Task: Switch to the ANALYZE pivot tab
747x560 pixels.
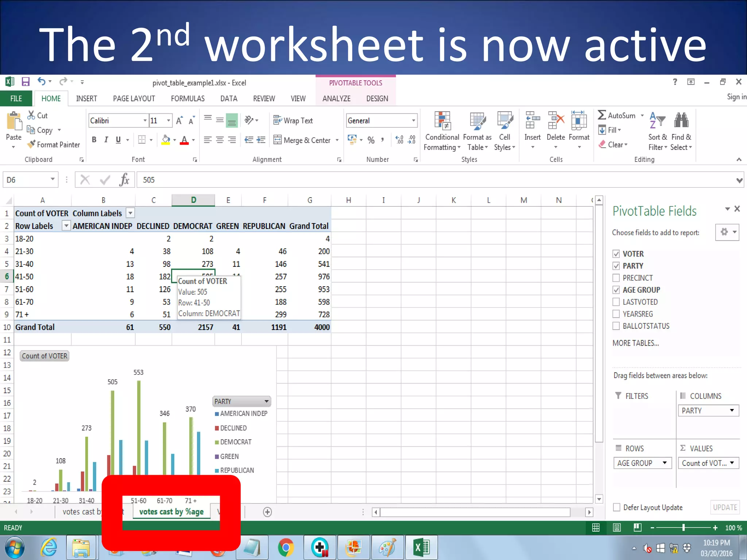Action: pos(336,98)
